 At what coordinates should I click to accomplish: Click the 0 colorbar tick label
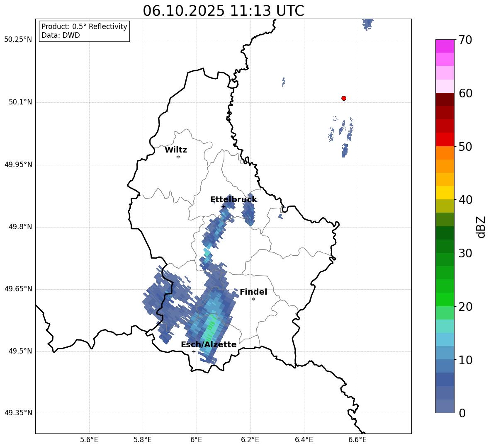click(462, 413)
